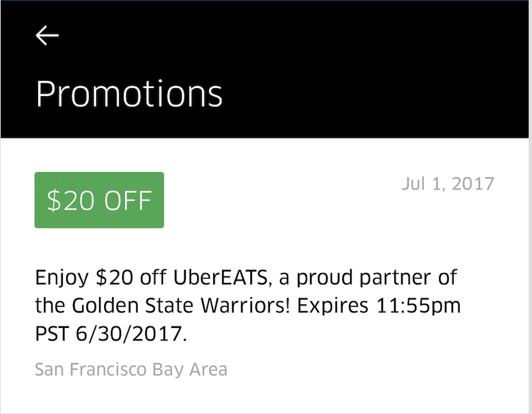The height and width of the screenshot is (414, 532).
Task: Click the Promotions page title
Action: [129, 93]
